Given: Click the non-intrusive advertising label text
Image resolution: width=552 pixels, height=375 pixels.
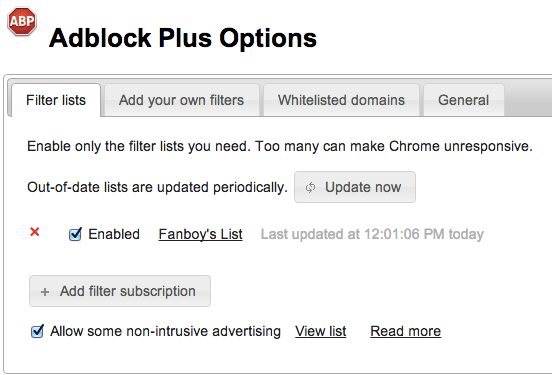Looking at the screenshot, I should 165,331.
